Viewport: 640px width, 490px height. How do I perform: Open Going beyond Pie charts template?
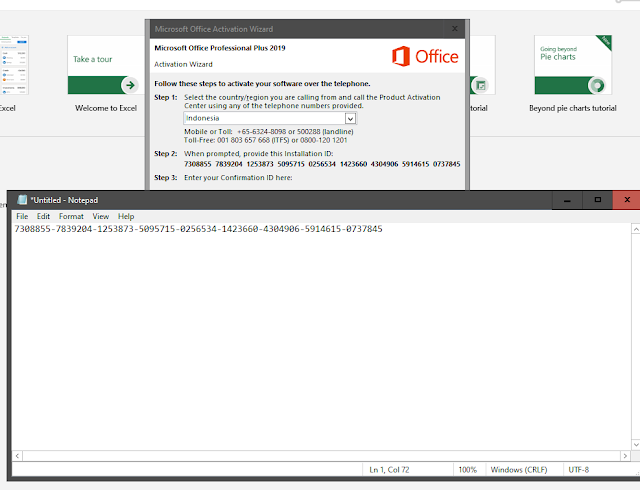[573, 65]
